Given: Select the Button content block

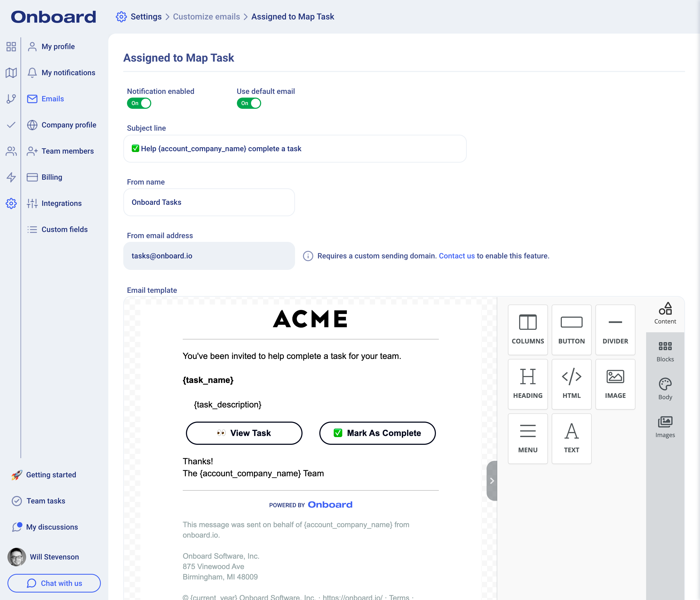Looking at the screenshot, I should click(x=571, y=330).
